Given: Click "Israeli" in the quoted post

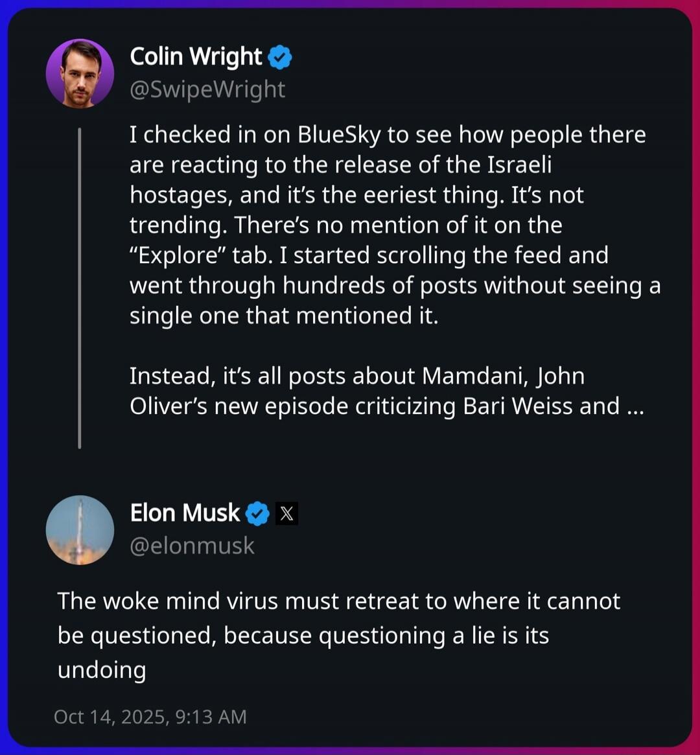Looking at the screenshot, I should 519,165.
